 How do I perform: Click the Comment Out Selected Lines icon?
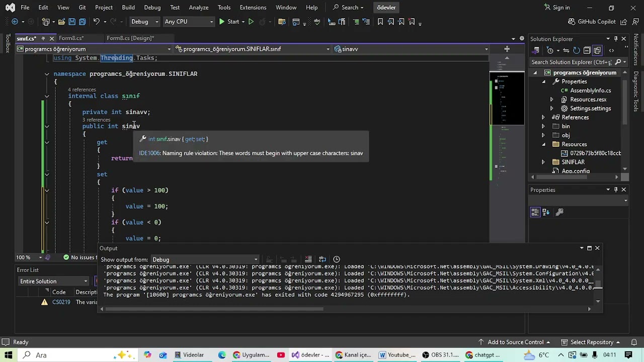pos(356,22)
